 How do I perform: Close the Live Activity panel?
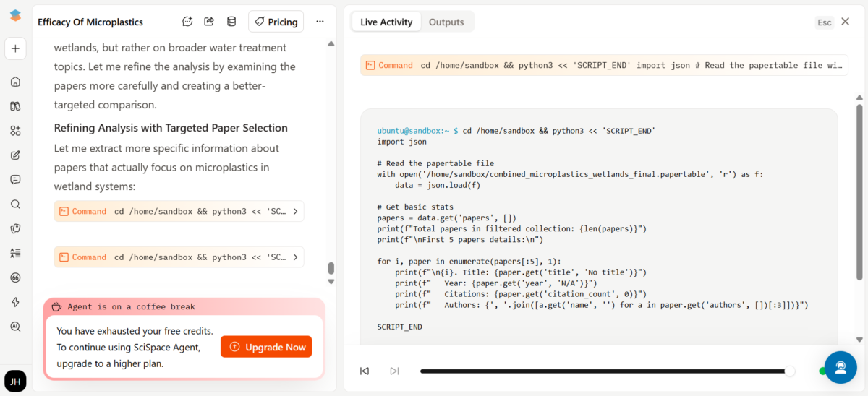(845, 22)
